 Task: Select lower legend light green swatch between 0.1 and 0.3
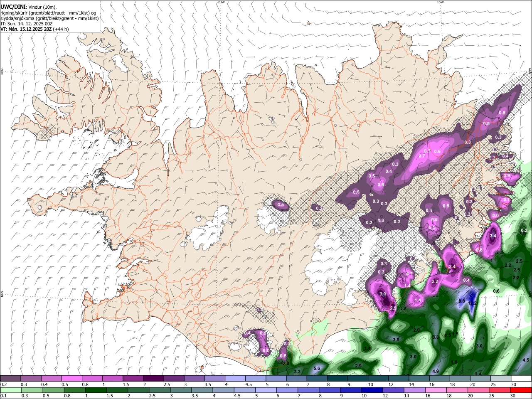10,390
